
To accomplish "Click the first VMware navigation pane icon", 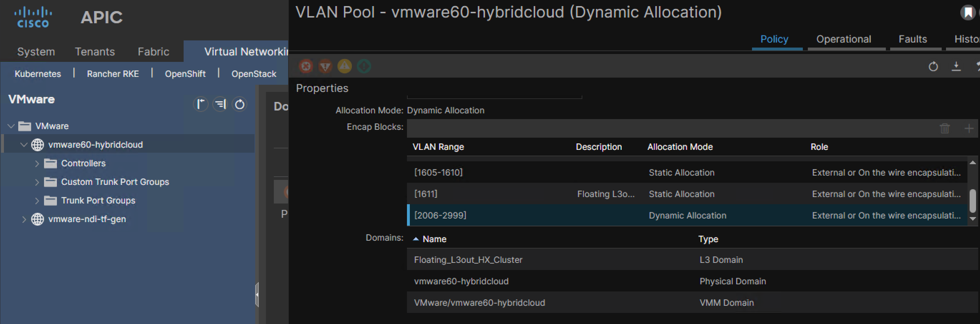I will tap(200, 104).
